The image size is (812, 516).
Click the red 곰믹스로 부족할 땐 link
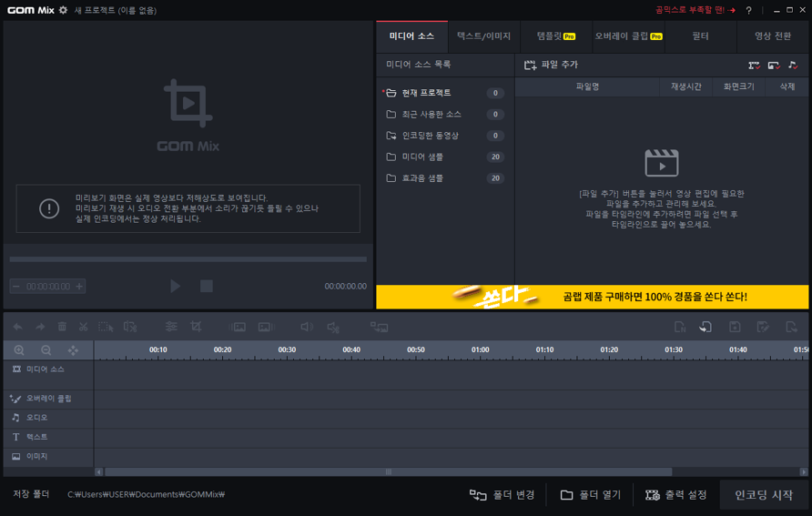click(x=695, y=10)
